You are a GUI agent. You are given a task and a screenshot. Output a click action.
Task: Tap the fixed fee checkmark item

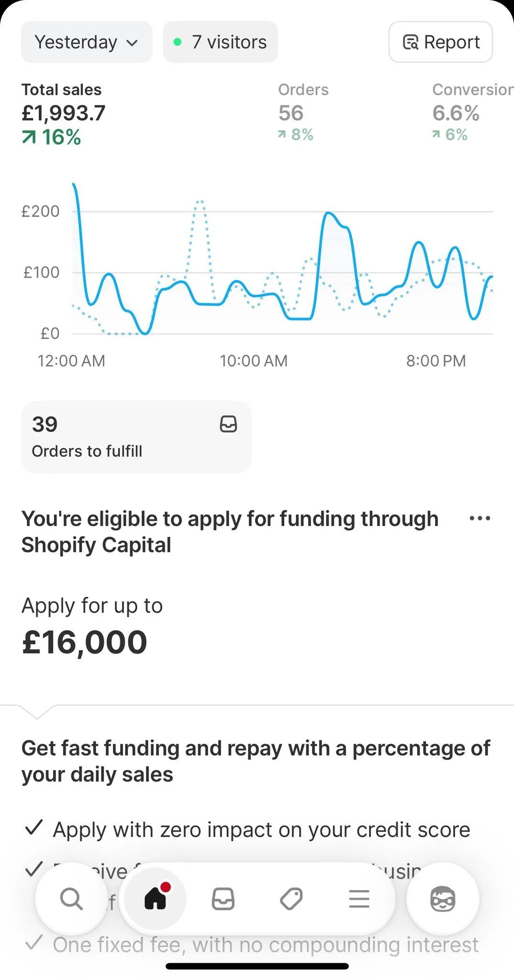(x=34, y=943)
